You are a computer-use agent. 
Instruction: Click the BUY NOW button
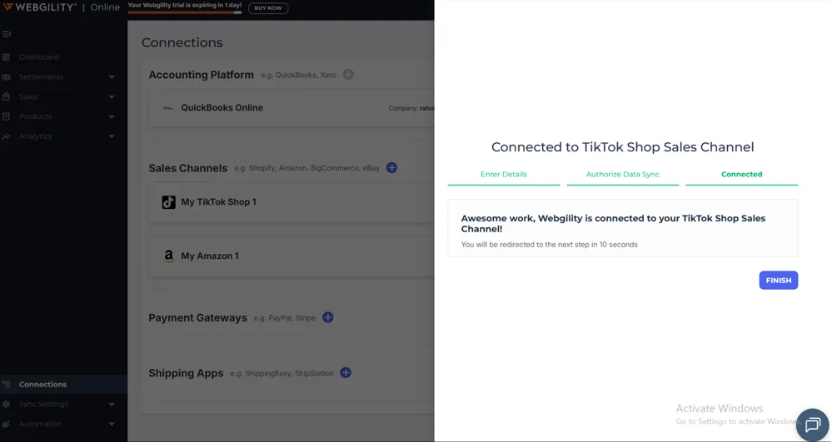pos(268,8)
